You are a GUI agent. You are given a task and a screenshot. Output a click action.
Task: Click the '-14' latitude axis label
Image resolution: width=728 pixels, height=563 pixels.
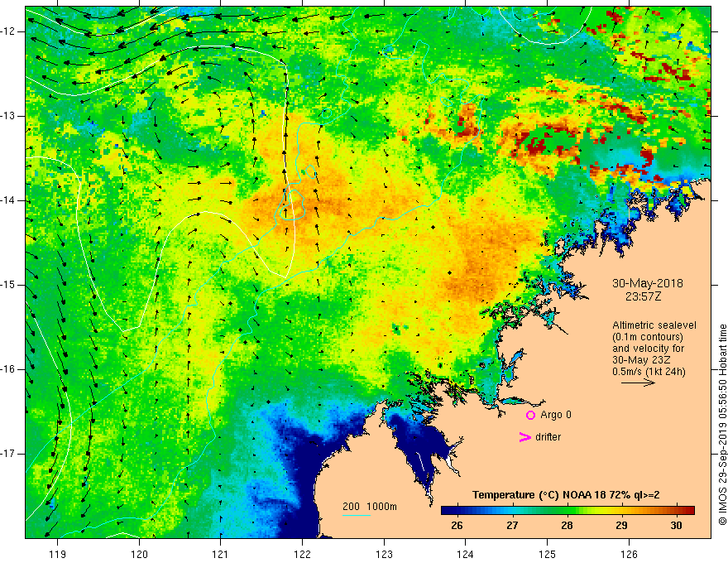click(x=8, y=200)
